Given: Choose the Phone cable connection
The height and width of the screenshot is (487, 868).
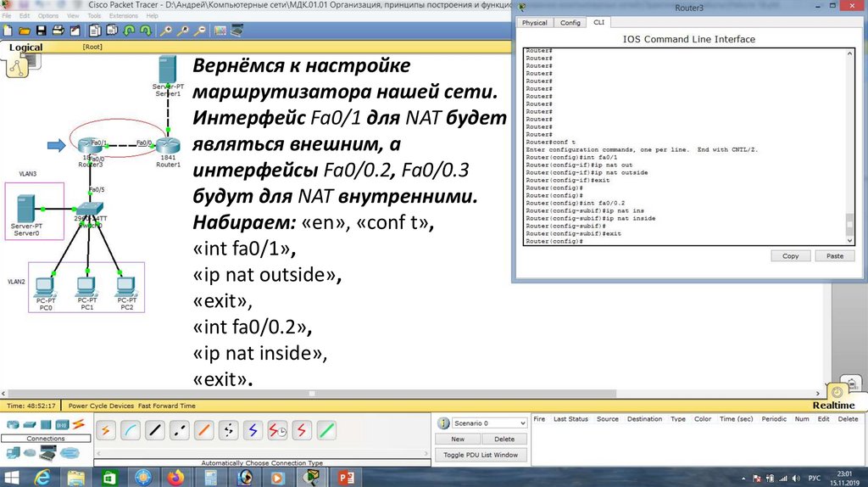Looking at the screenshot, I should [x=228, y=430].
